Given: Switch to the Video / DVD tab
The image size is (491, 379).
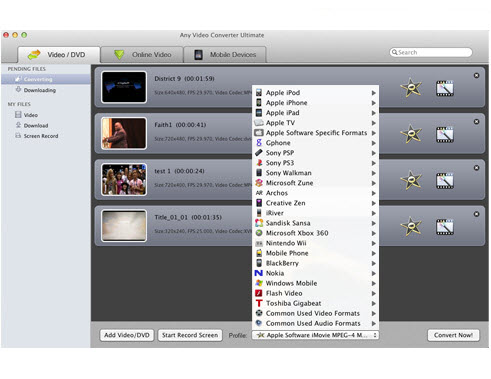Looking at the screenshot, I should [59, 54].
